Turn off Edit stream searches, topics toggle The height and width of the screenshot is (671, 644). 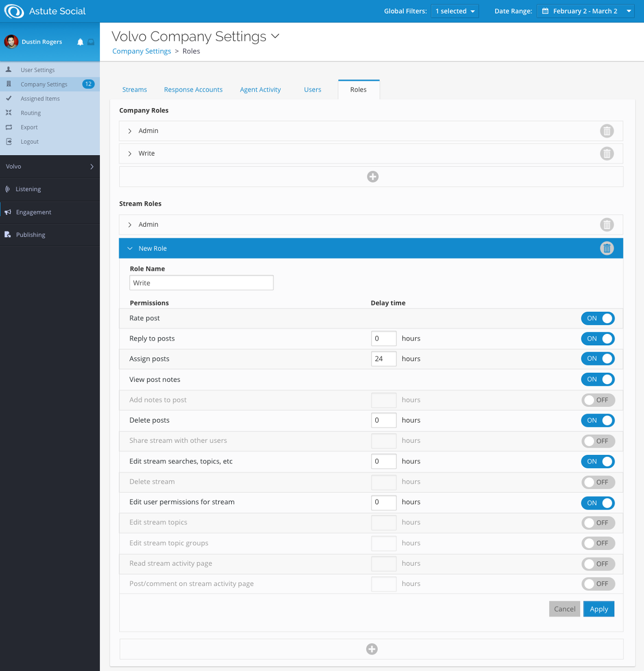pyautogui.click(x=598, y=462)
